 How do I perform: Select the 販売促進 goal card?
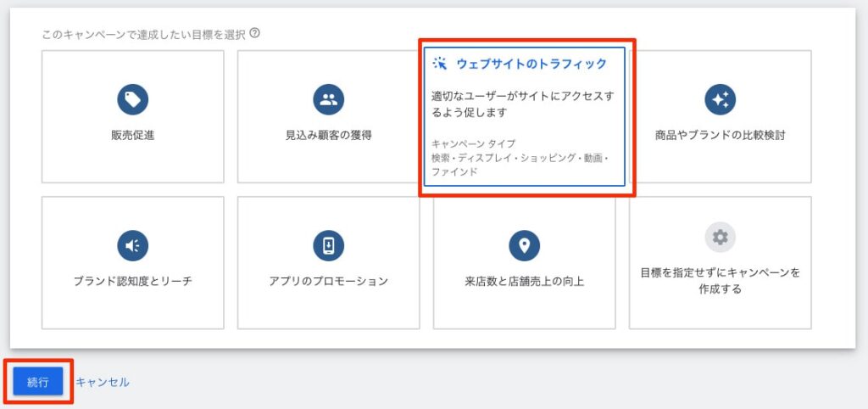pyautogui.click(x=133, y=116)
